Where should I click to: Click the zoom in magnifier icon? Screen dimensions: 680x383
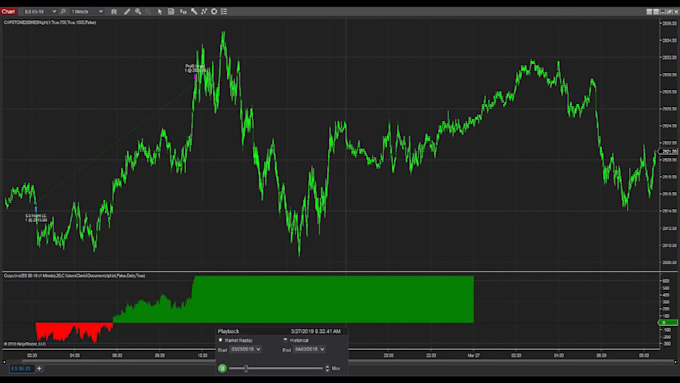tap(138, 12)
